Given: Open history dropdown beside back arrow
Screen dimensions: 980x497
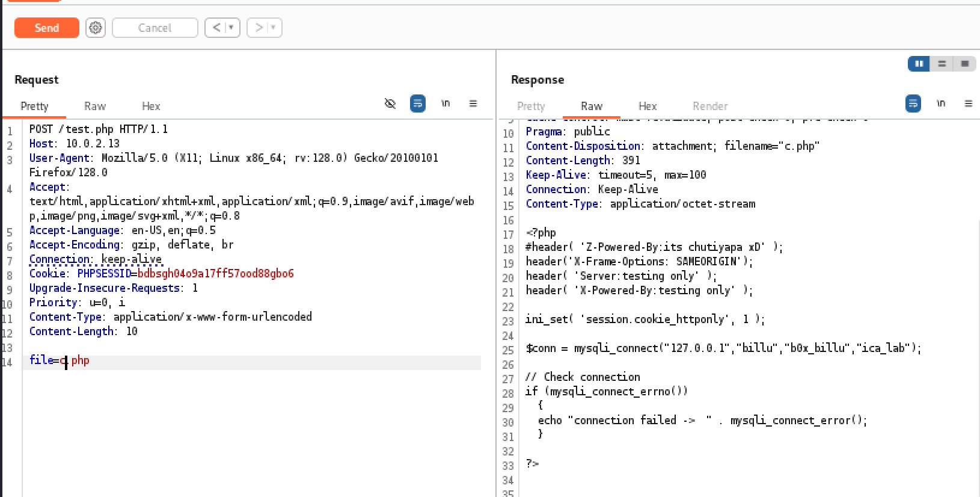Looking at the screenshot, I should pos(232,28).
